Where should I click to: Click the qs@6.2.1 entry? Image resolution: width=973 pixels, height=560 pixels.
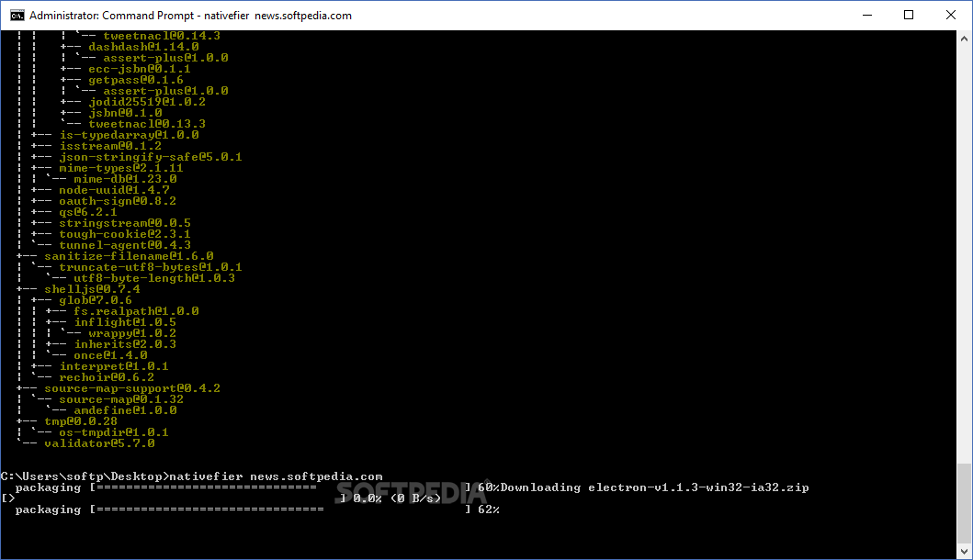pyautogui.click(x=88, y=213)
